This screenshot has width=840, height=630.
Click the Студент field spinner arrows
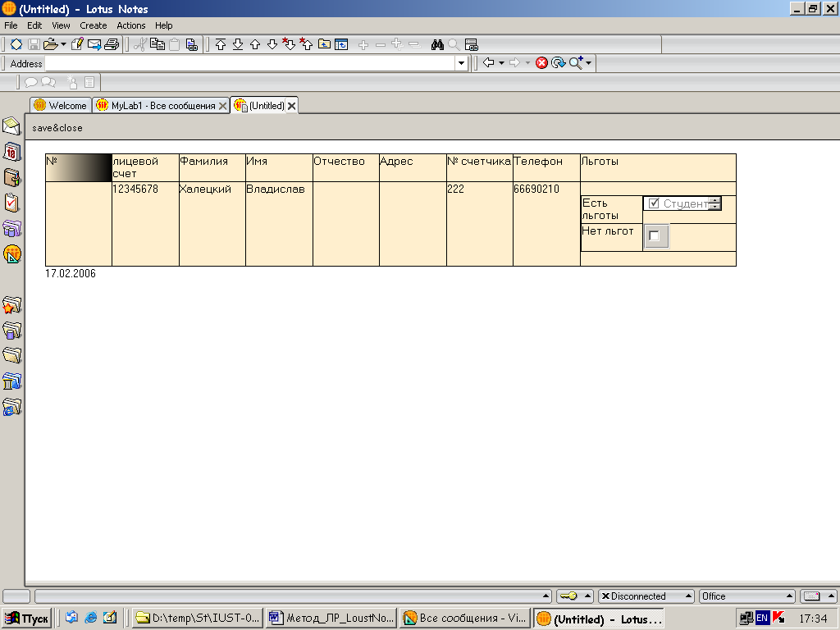[x=714, y=203]
